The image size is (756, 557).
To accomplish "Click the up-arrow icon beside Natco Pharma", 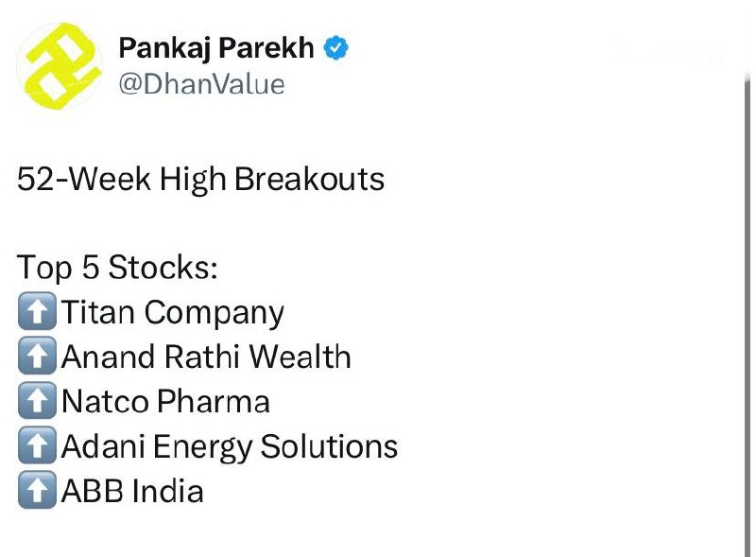I will (37, 402).
